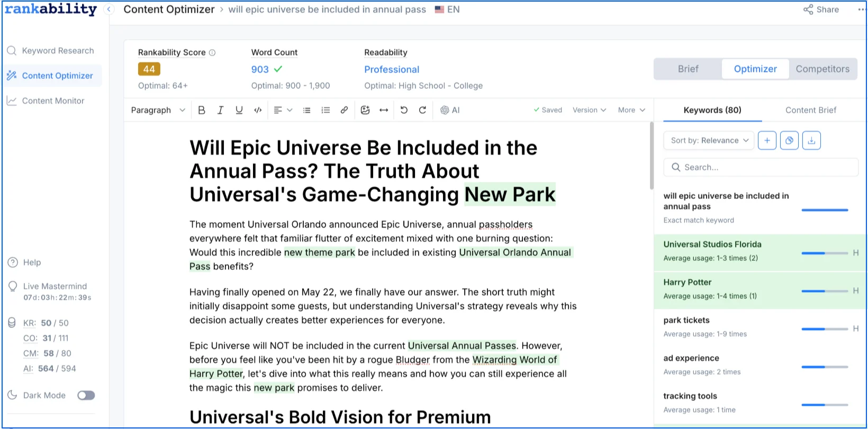Open the Paragraph style dropdown
The image size is (868, 429).
158,110
